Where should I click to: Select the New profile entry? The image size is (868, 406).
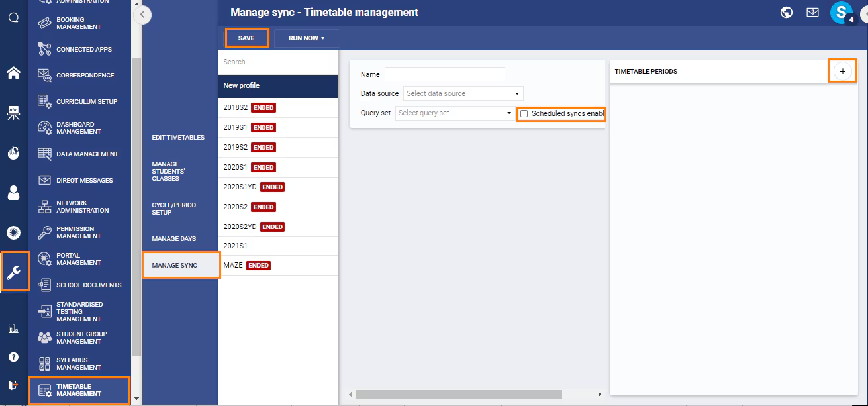click(278, 86)
